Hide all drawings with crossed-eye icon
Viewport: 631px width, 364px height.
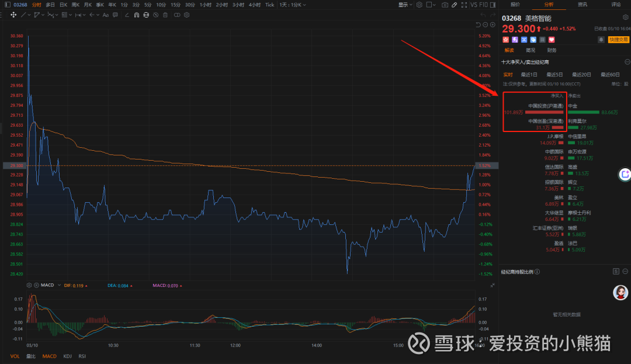156,15
